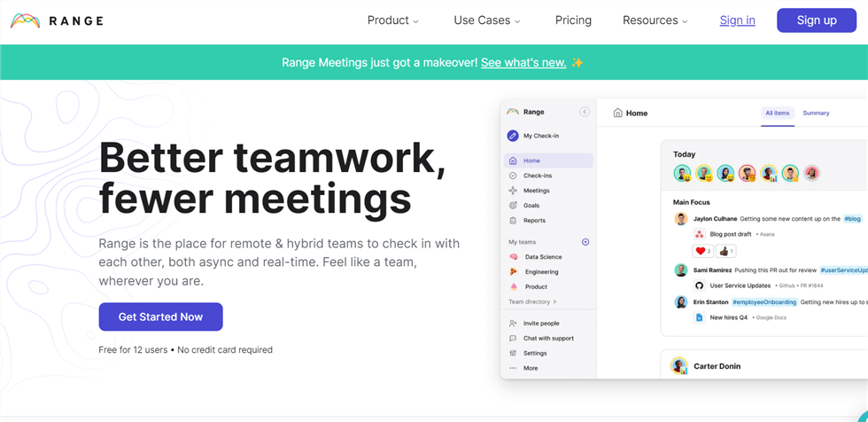Click the Sign up button

[x=817, y=20]
